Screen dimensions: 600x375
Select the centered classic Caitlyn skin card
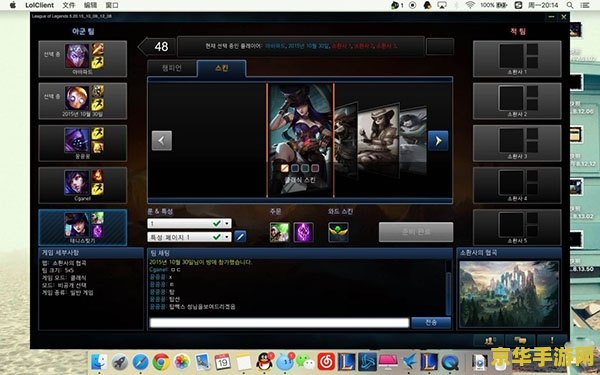click(300, 140)
